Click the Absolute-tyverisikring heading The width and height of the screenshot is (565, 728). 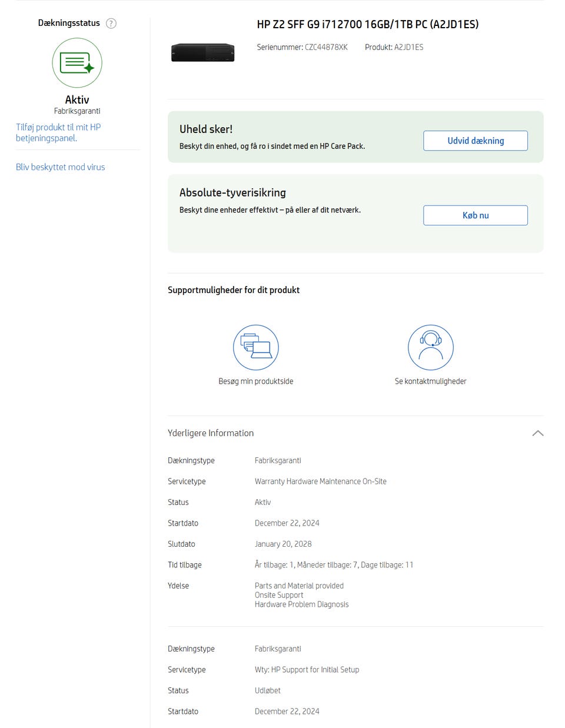coord(232,192)
